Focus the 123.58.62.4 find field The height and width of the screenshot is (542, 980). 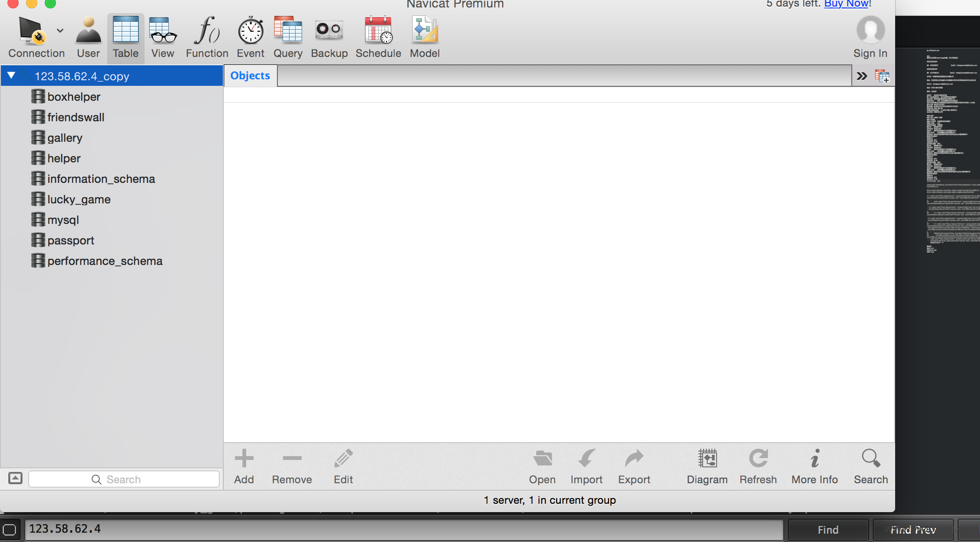(404, 529)
